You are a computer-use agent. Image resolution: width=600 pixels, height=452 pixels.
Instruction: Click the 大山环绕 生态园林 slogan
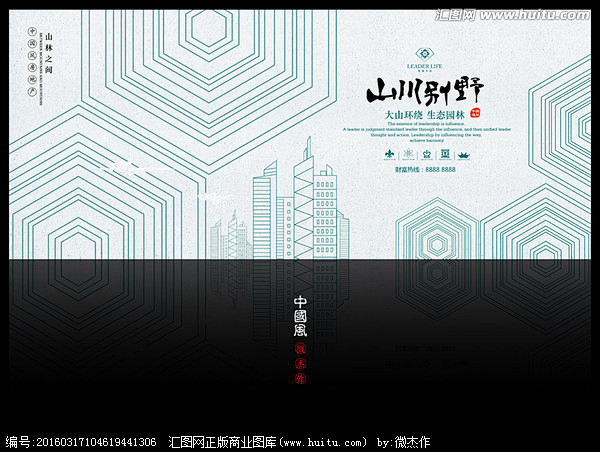coord(424,114)
